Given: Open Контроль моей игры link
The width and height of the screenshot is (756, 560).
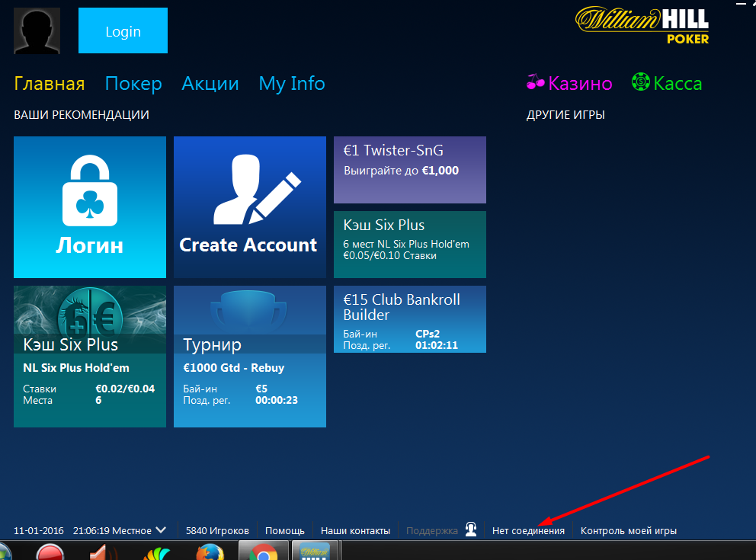Looking at the screenshot, I should [x=629, y=530].
